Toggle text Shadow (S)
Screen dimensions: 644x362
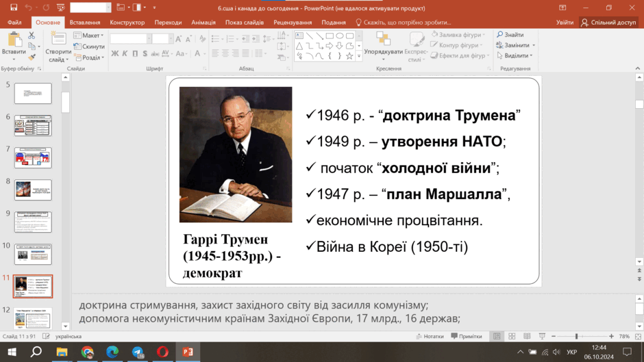coord(145,53)
